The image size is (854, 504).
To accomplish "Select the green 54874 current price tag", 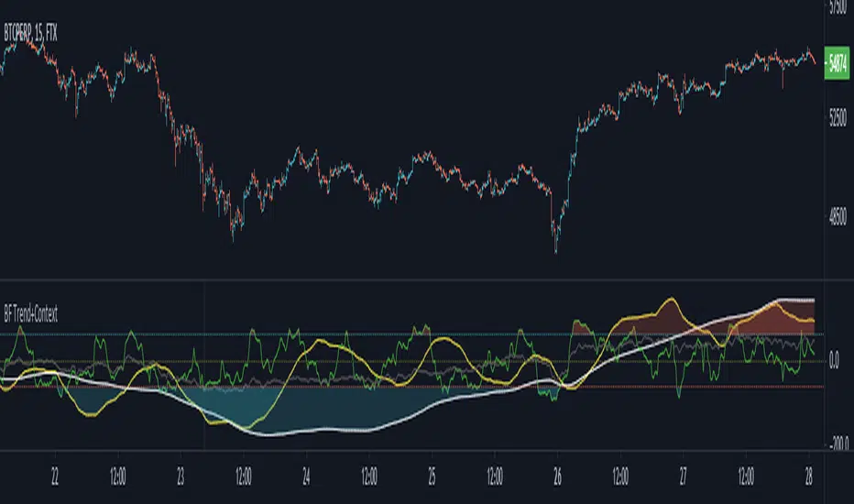I will click(x=837, y=63).
